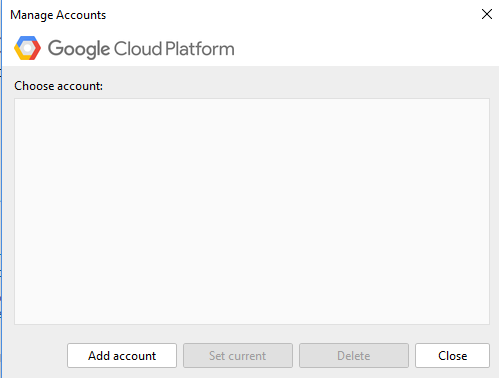
Task: Click the "Choose account:" label
Action: click(58, 86)
